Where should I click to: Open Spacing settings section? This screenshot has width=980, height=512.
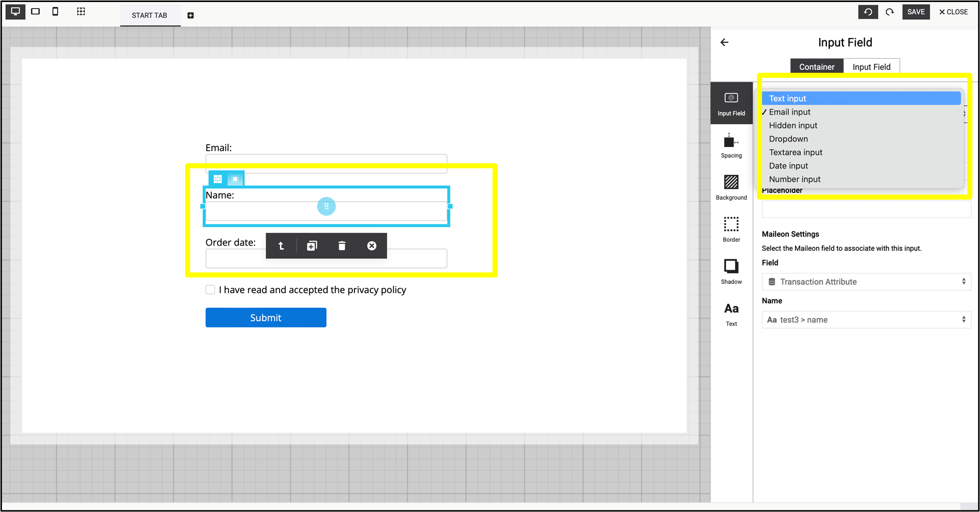pyautogui.click(x=731, y=146)
